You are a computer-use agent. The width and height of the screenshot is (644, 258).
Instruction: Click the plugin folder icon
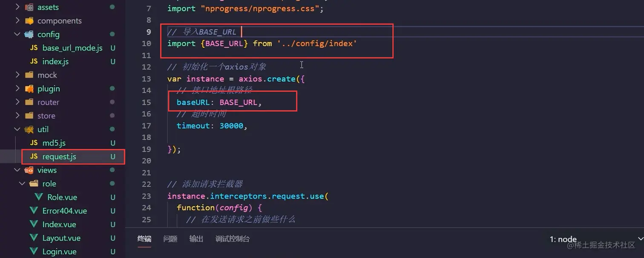click(29, 89)
